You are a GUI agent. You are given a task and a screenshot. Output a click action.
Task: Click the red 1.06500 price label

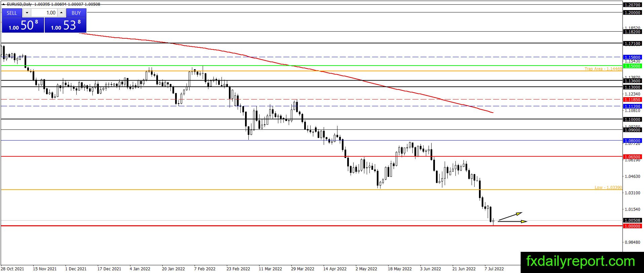point(632,157)
